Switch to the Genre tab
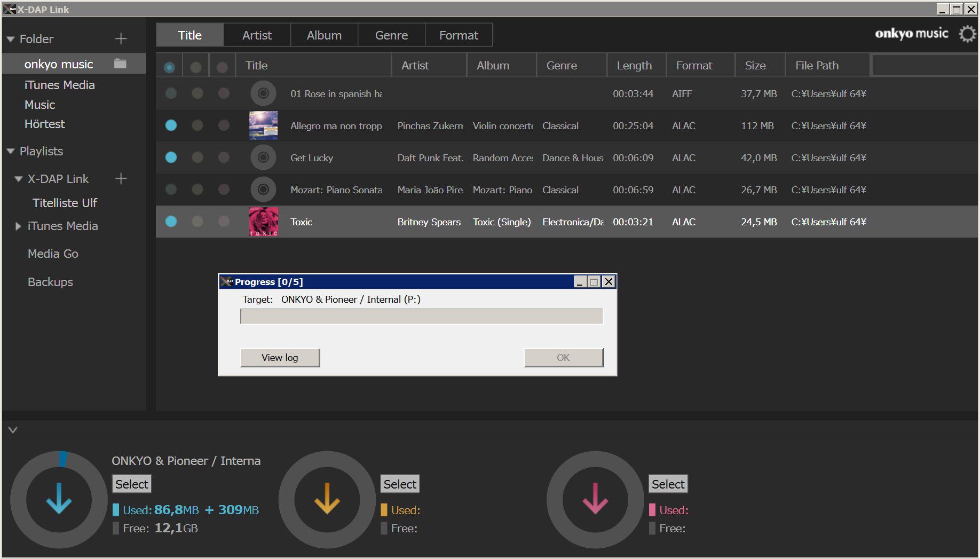 391,35
